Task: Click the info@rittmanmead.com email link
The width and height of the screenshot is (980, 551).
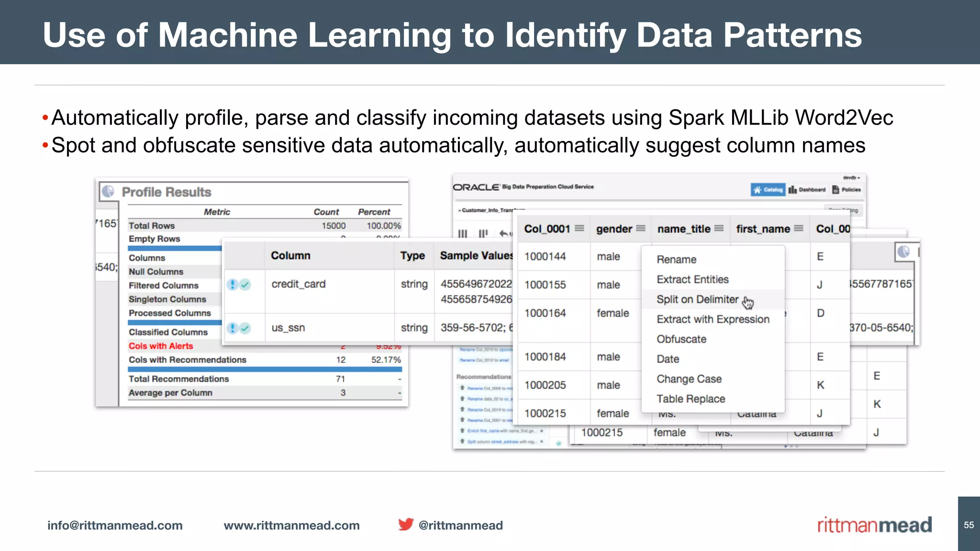Action: point(115,525)
